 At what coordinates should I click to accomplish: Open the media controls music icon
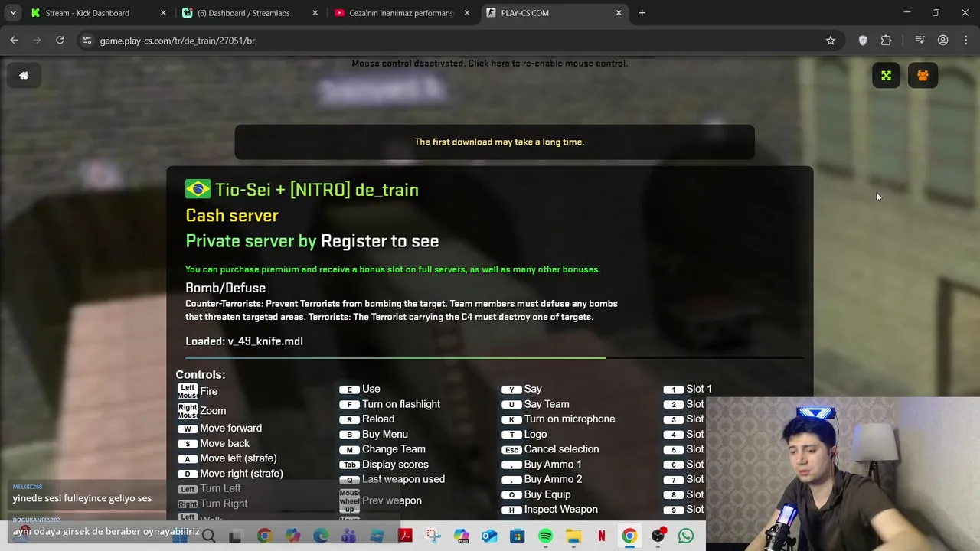920,41
